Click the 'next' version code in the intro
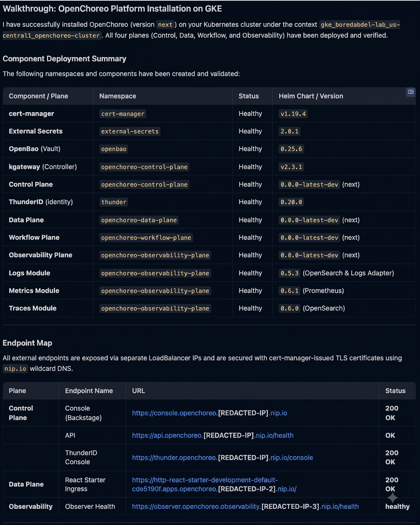420x525 pixels. (x=165, y=25)
